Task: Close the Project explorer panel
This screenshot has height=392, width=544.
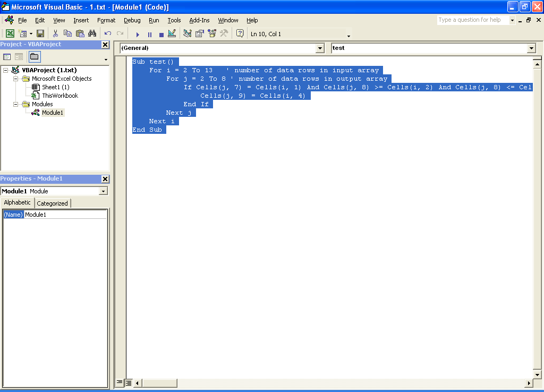Action: 105,45
